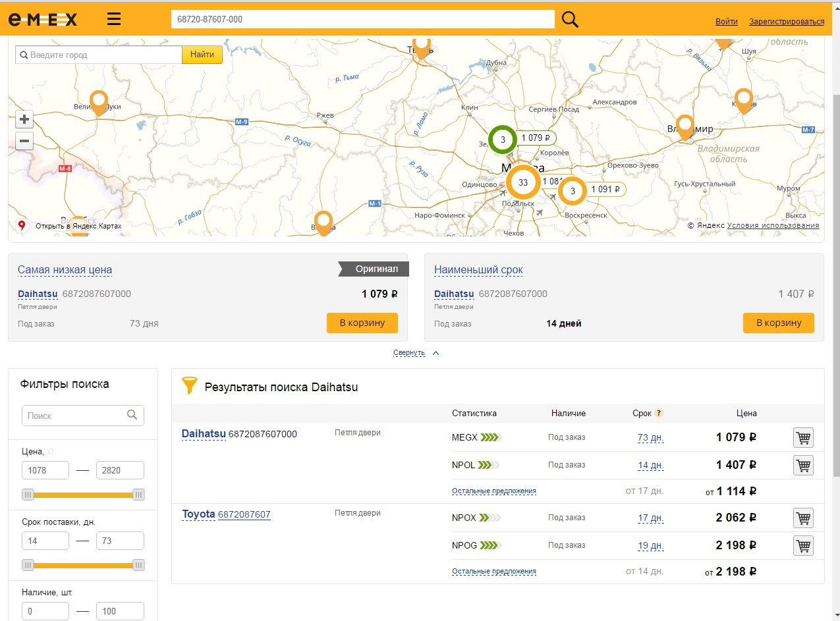Click the map pin near Vyazma
Screen dimensions: 840x621
coord(323,223)
